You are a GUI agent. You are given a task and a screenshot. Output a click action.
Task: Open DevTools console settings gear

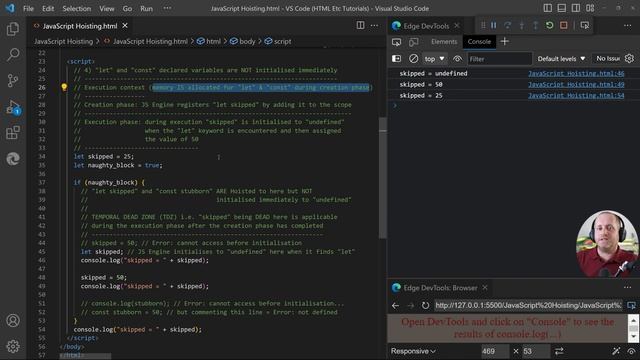coord(629,58)
